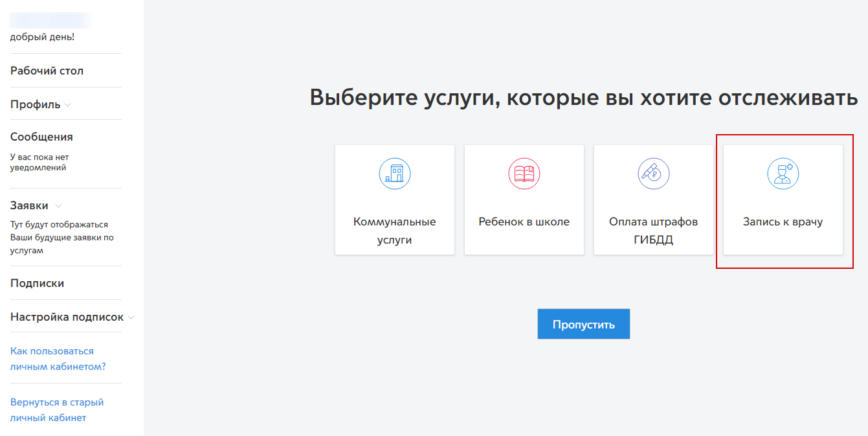This screenshot has height=436, width=868.
Task: Click the Заявки sidebar label
Action: pos(29,205)
